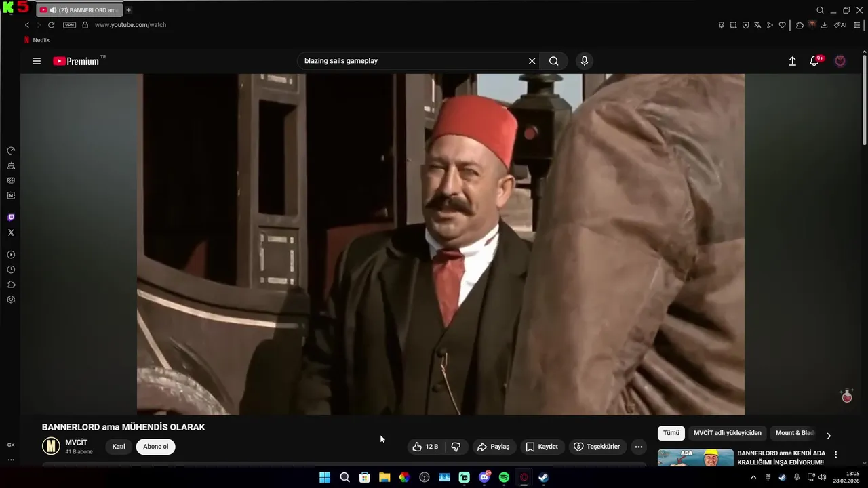
Task: Open sidebar player icon
Action: (x=11, y=255)
